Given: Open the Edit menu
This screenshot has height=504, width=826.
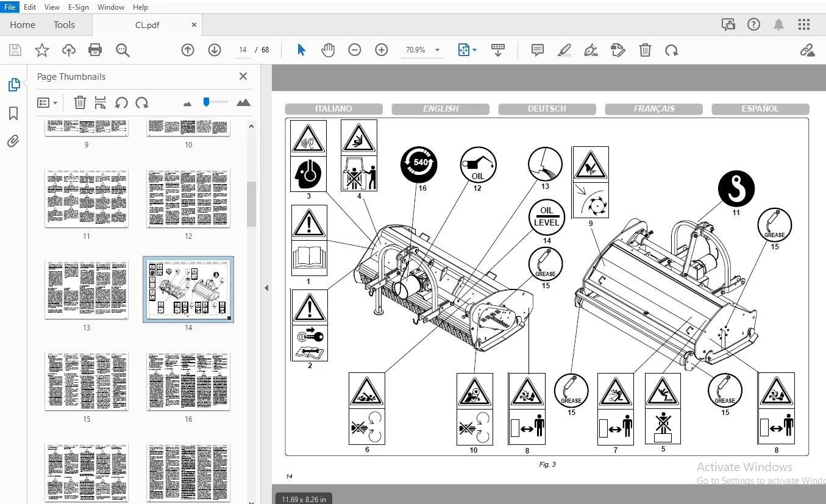Looking at the screenshot, I should pos(30,7).
